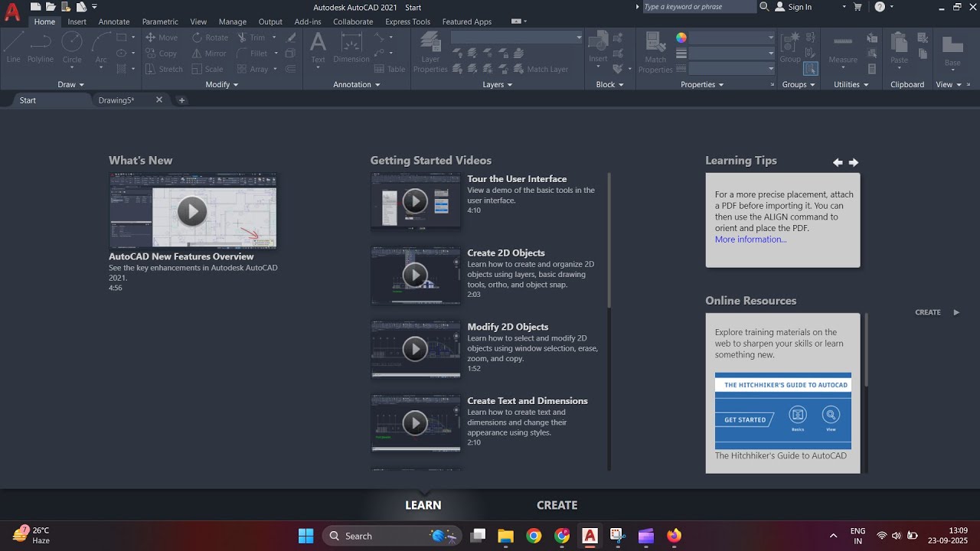This screenshot has width=980, height=551.
Task: Select the Line tool
Action: [14, 47]
